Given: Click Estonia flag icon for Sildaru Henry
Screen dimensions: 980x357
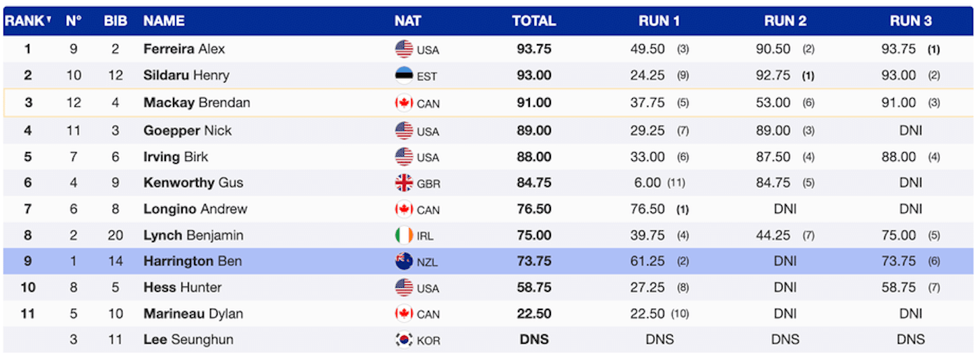Looking at the screenshot, I should [x=404, y=76].
